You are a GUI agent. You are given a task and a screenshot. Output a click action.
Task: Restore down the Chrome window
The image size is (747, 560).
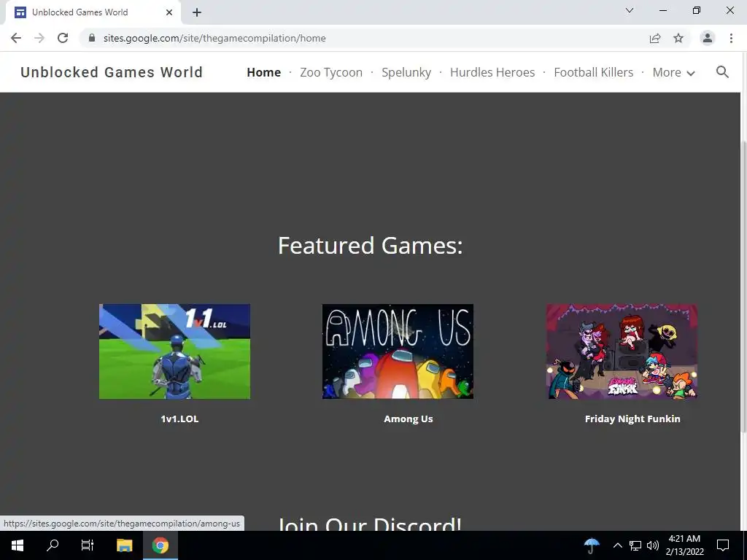point(697,10)
